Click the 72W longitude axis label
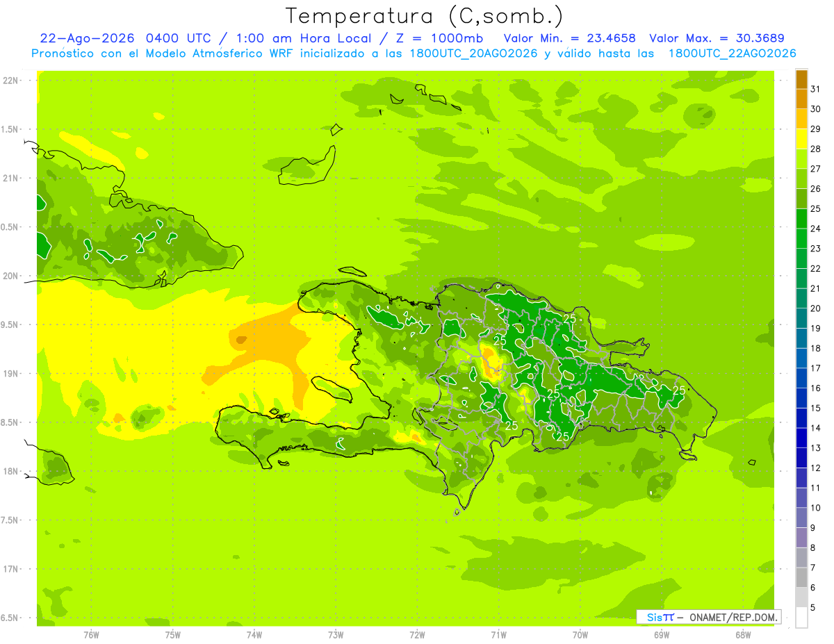This screenshot has height=644, width=834. coord(417,635)
